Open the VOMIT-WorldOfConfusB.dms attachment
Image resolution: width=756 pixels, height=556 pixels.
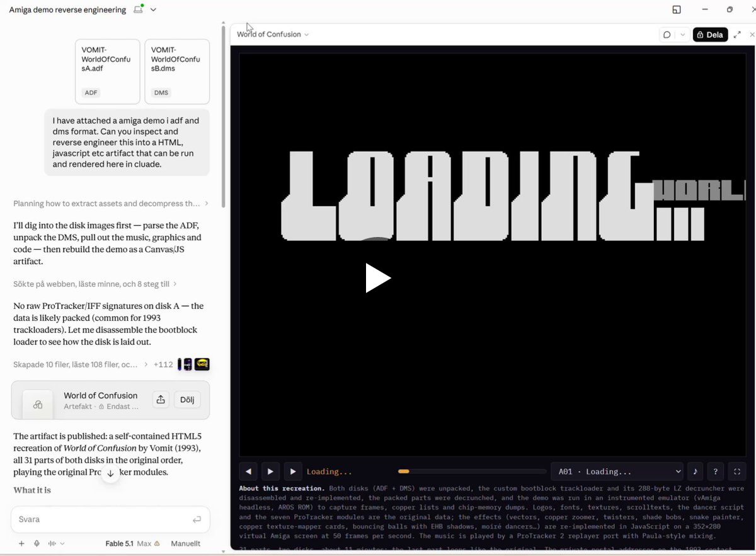coord(177,72)
